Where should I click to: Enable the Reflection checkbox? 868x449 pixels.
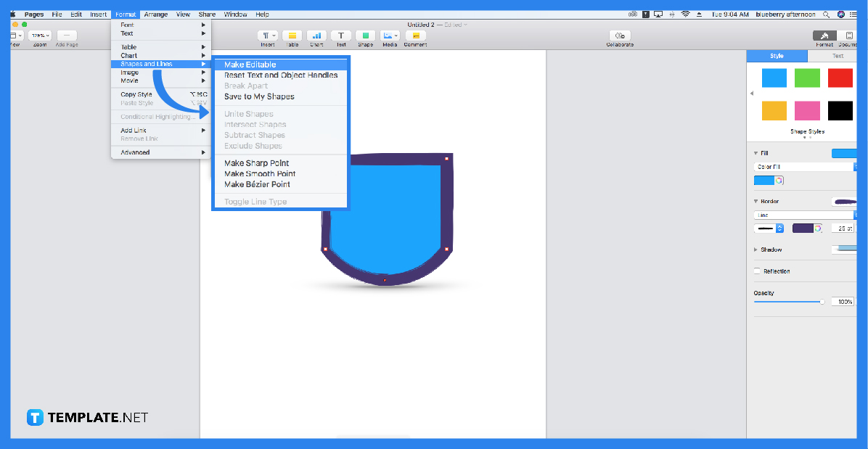coord(756,271)
